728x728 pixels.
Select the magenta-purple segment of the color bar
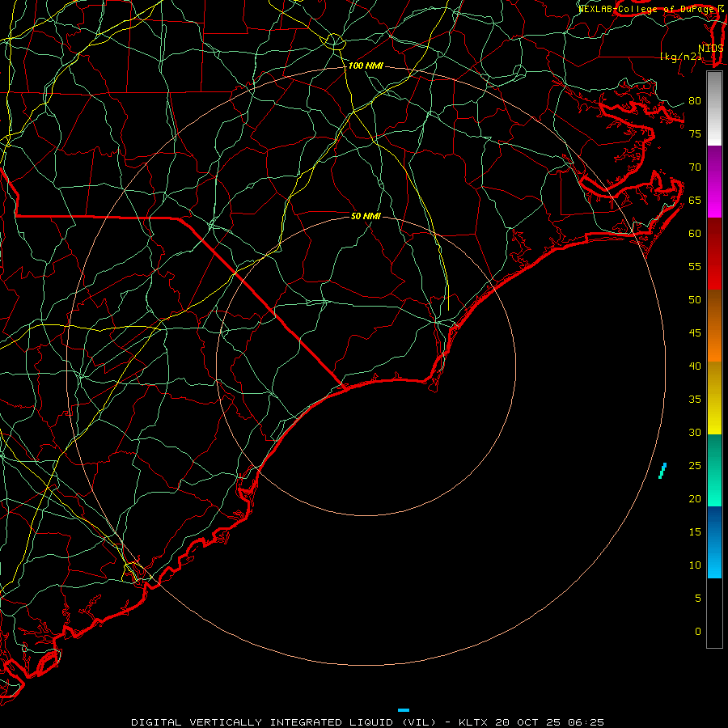(714, 181)
